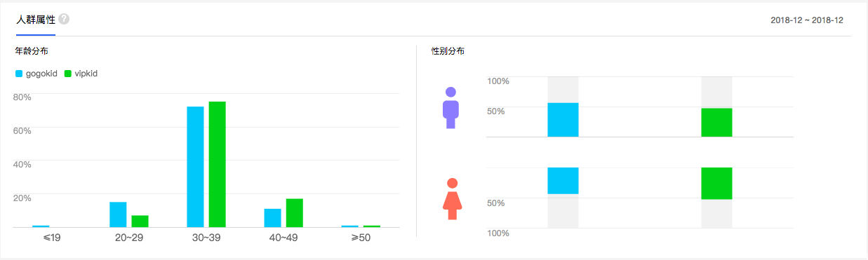Click the gogokid female gender bar
Screen dimensions: 868x260
click(563, 181)
